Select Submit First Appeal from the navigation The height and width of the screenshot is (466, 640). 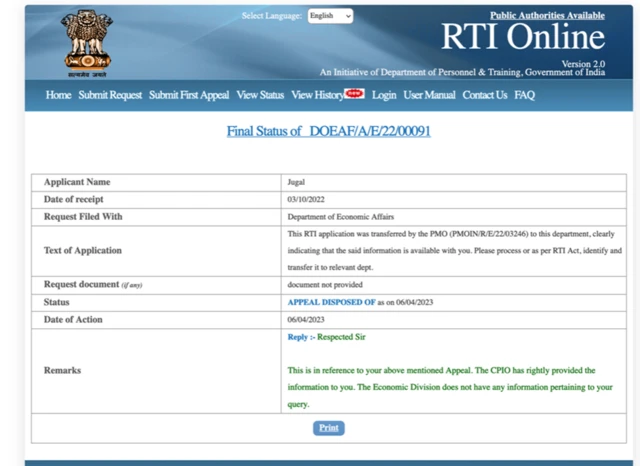(189, 95)
